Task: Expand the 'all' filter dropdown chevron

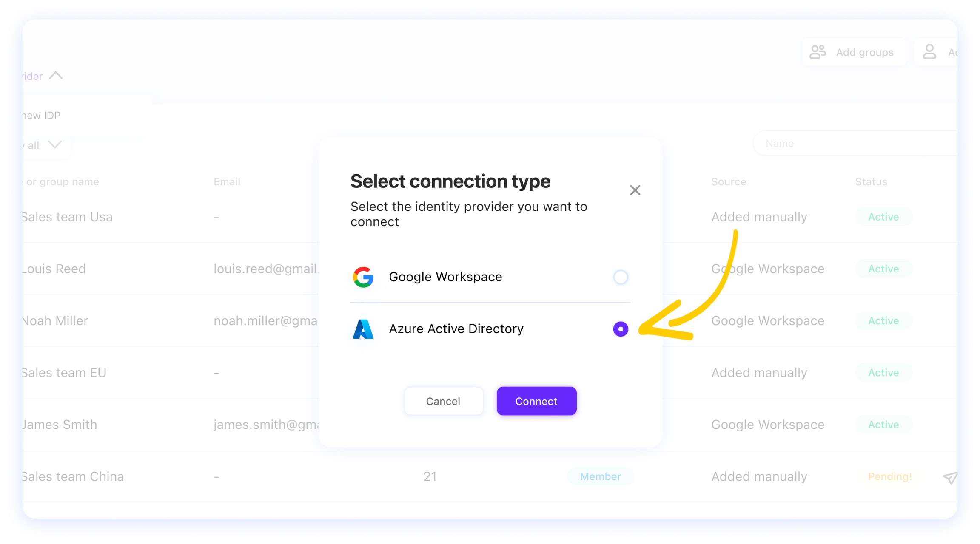Action: point(55,144)
